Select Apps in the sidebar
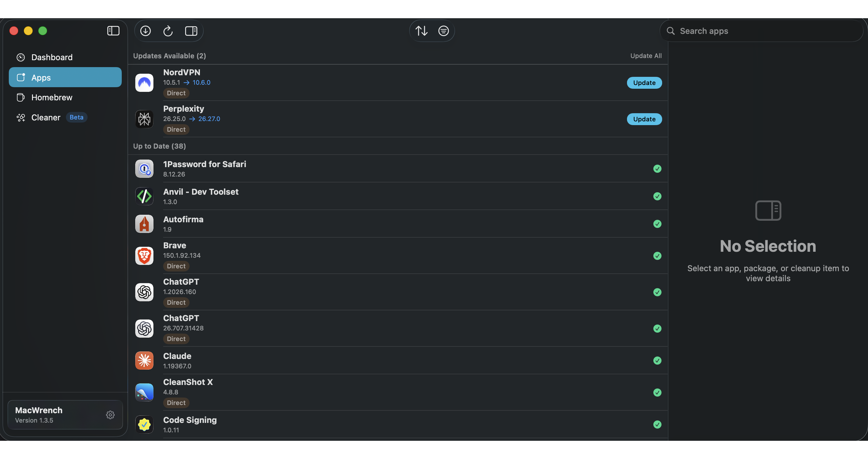868x459 pixels. click(x=65, y=77)
